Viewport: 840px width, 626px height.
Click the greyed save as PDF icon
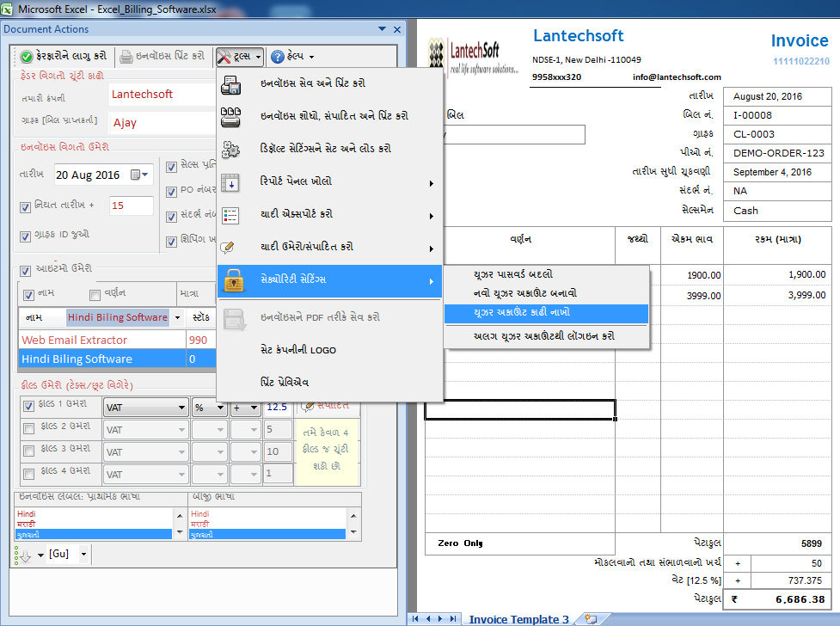pos(234,319)
